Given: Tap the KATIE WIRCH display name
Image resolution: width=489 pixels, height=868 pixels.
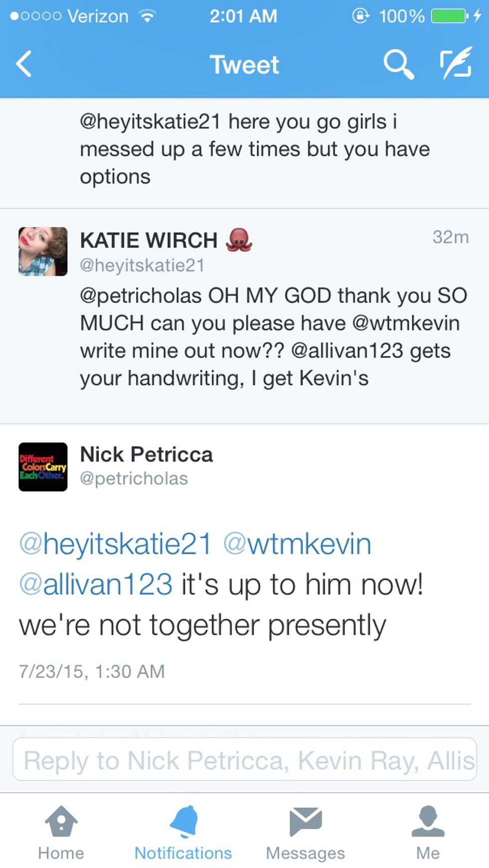Looking at the screenshot, I should [x=149, y=240].
